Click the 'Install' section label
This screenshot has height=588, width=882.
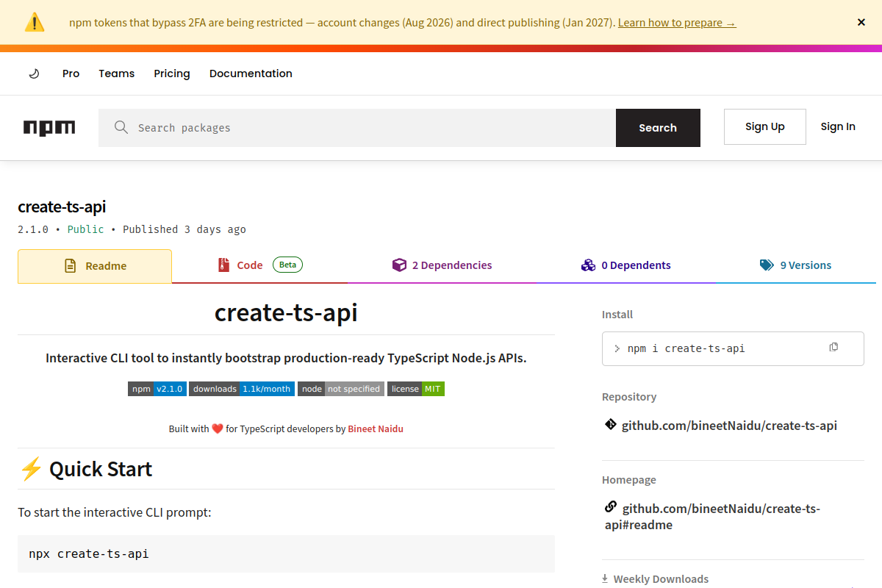click(x=617, y=315)
